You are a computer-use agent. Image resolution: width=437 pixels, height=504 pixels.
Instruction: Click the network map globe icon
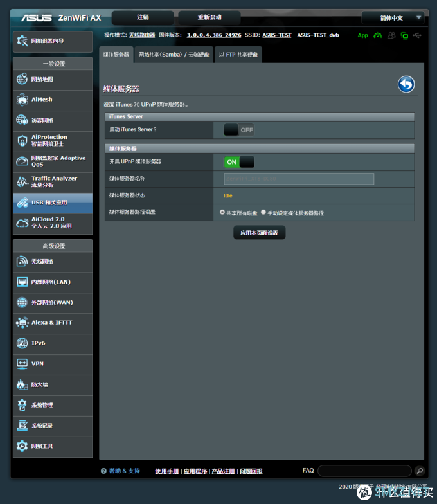[x=22, y=78]
